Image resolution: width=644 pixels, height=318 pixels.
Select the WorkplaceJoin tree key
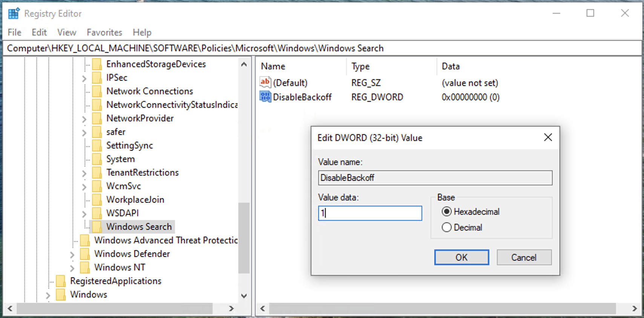tap(135, 200)
